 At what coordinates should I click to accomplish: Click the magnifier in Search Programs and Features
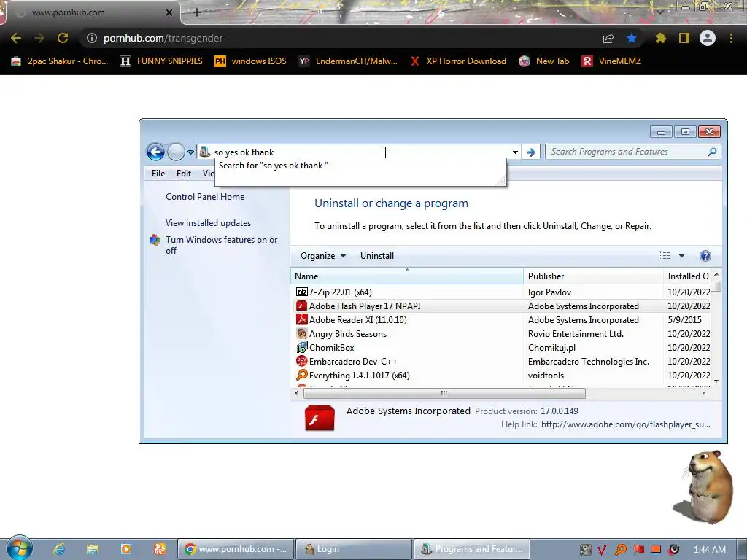[x=712, y=152]
